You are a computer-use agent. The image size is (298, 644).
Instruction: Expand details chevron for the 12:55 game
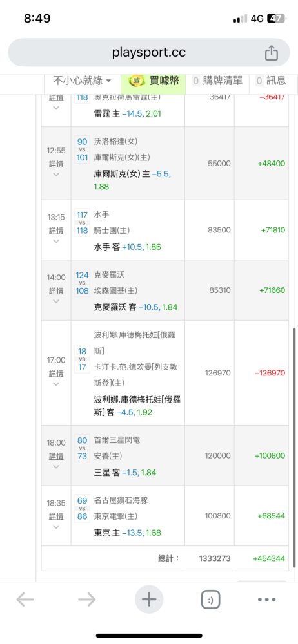[x=56, y=174]
